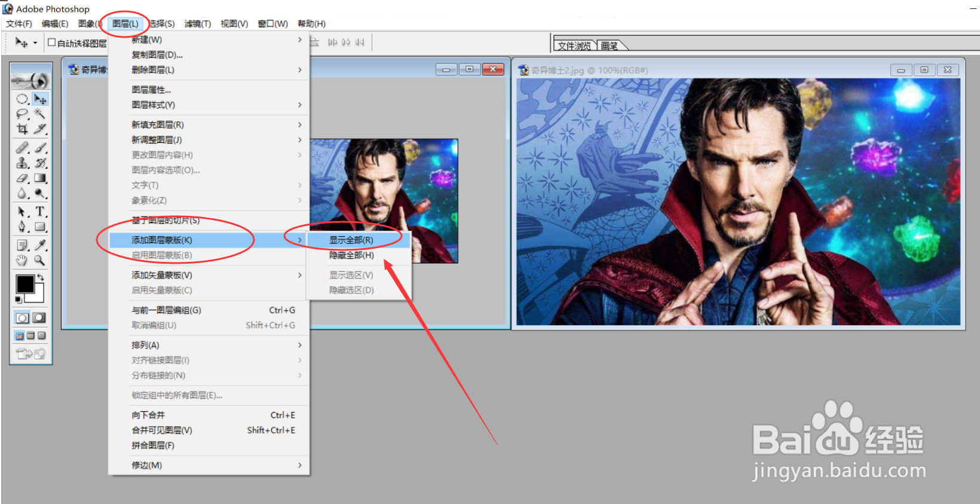Expand the 新建(W) submenu
This screenshot has width=980, height=504.
[209, 39]
